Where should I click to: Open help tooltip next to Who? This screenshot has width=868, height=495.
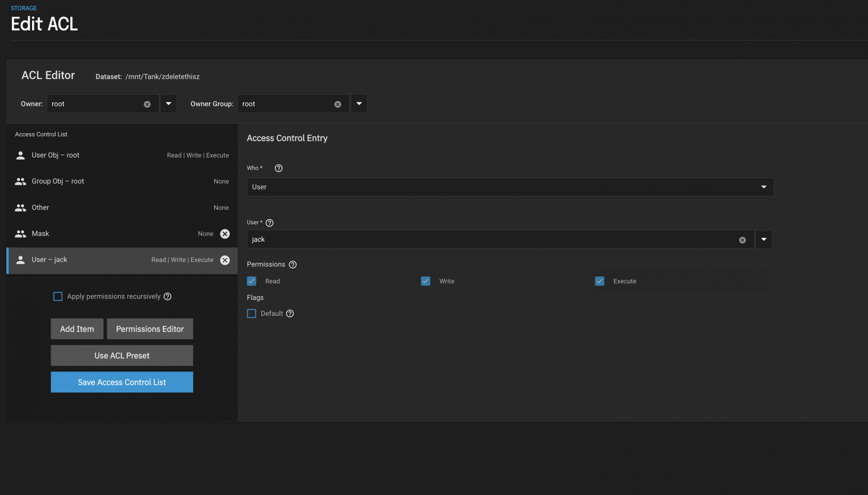(x=278, y=168)
